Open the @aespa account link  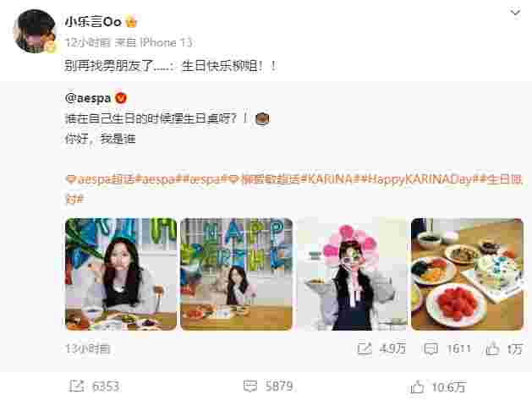88,98
